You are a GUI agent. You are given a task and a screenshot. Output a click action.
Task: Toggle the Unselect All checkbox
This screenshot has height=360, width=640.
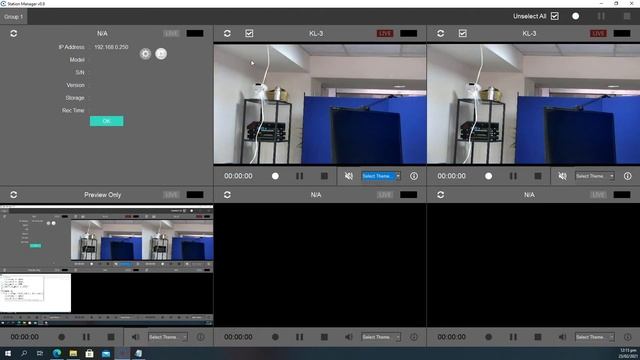point(554,16)
